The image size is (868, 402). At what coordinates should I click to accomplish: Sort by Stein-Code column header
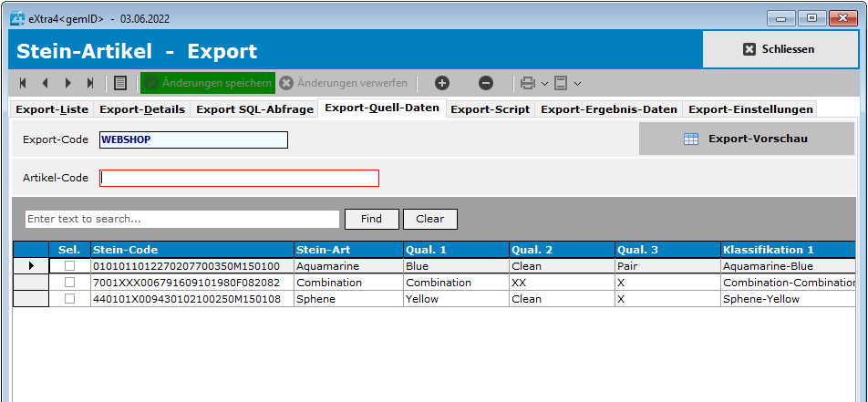click(192, 250)
